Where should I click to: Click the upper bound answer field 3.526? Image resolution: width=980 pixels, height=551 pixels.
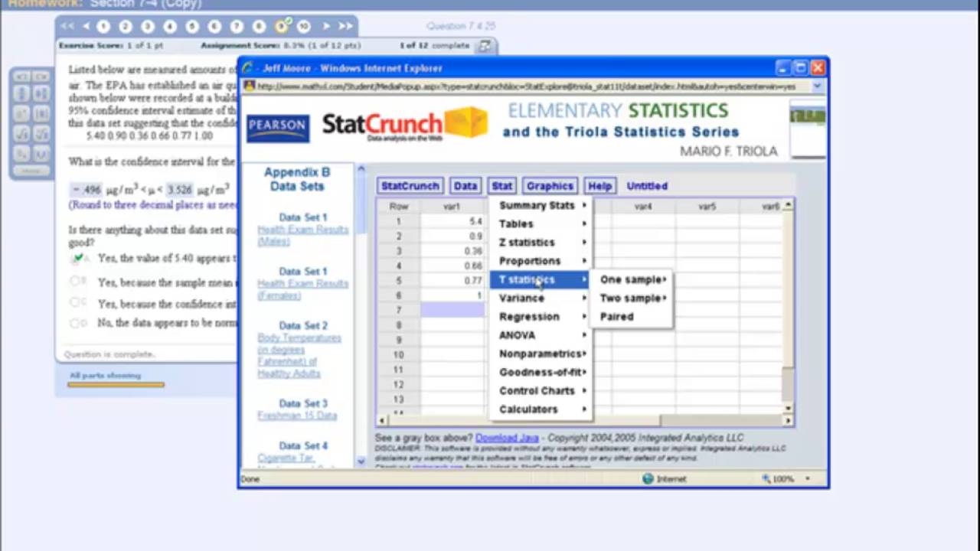[x=180, y=190]
